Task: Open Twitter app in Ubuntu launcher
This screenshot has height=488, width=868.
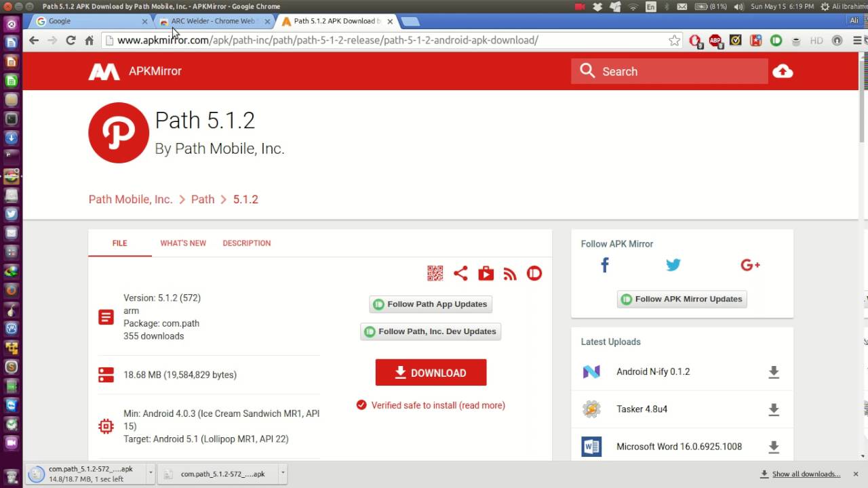Action: point(11,213)
